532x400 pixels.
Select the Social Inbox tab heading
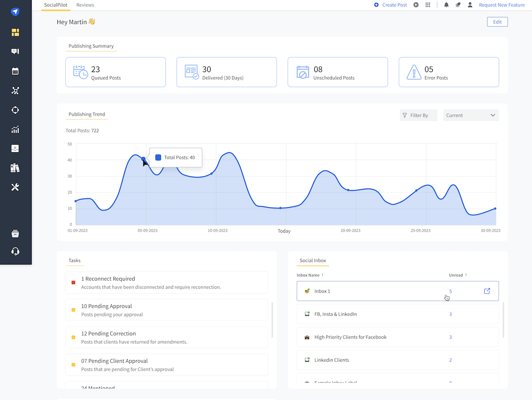click(313, 260)
